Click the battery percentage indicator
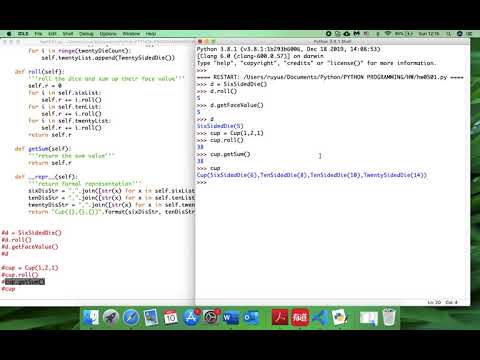Viewport: 480px width, 360px height. 404,34
